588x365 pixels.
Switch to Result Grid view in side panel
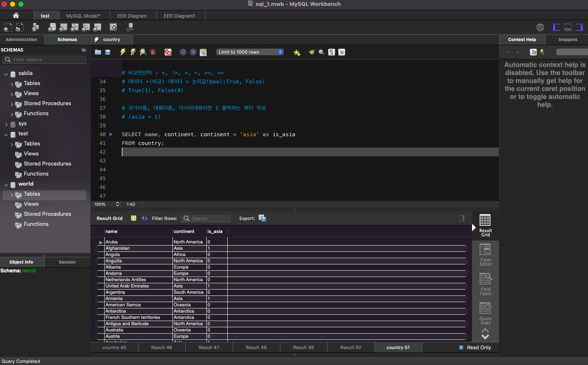point(485,225)
